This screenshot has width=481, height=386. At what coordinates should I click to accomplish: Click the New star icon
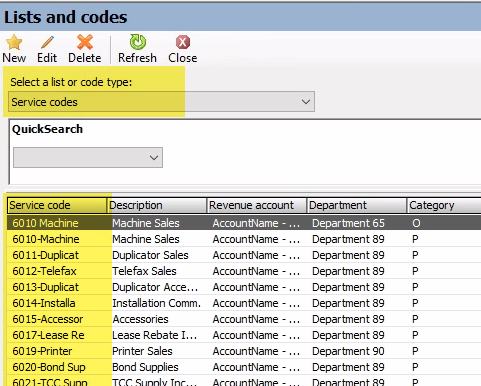(x=14, y=42)
